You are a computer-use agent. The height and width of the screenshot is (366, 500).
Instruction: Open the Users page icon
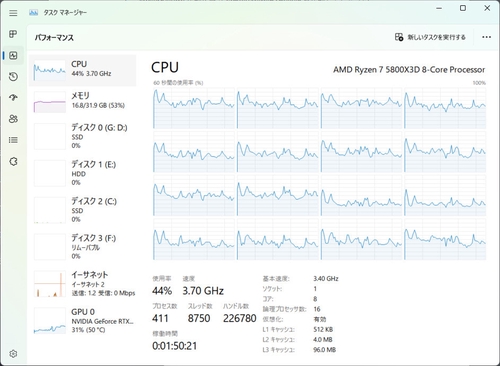pos(13,119)
